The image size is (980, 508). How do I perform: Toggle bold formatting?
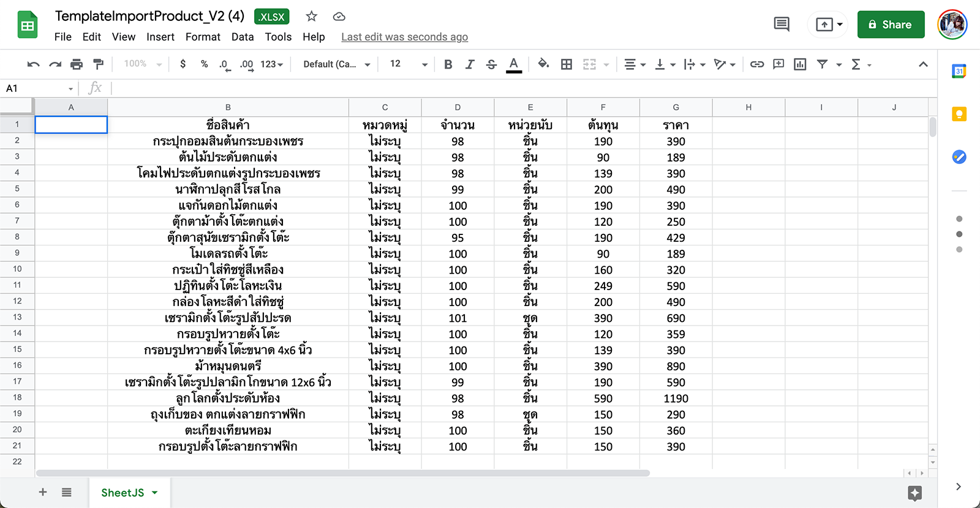tap(448, 64)
